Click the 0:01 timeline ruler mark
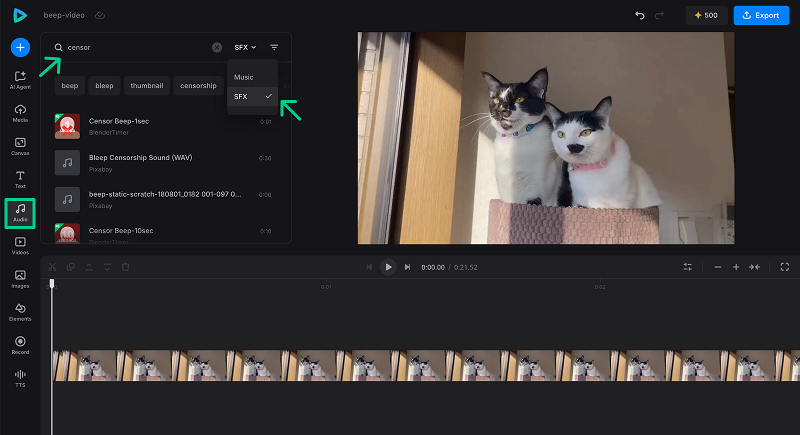This screenshot has width=800, height=435. pos(326,287)
